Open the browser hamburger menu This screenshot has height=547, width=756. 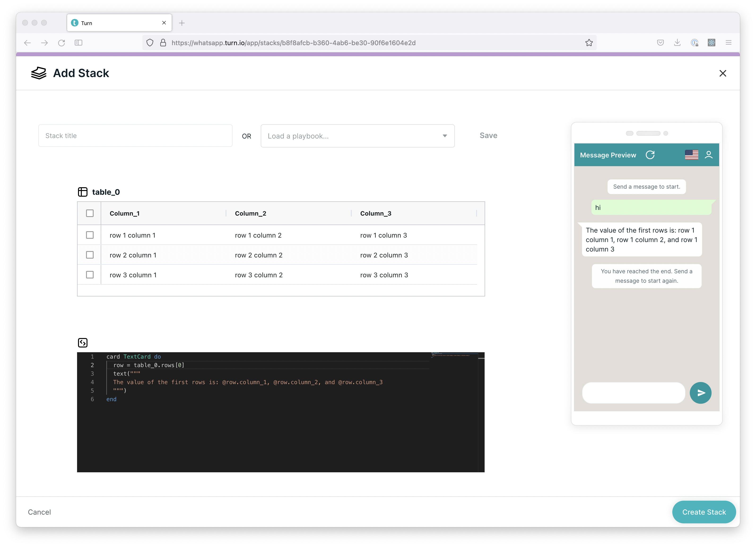(728, 43)
